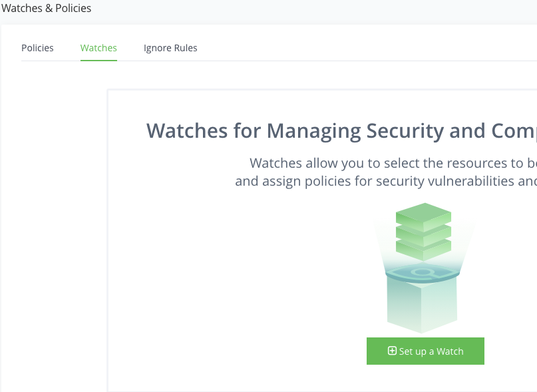Click the scanning lens disc on the cube
The width and height of the screenshot is (537, 392).
[423, 272]
